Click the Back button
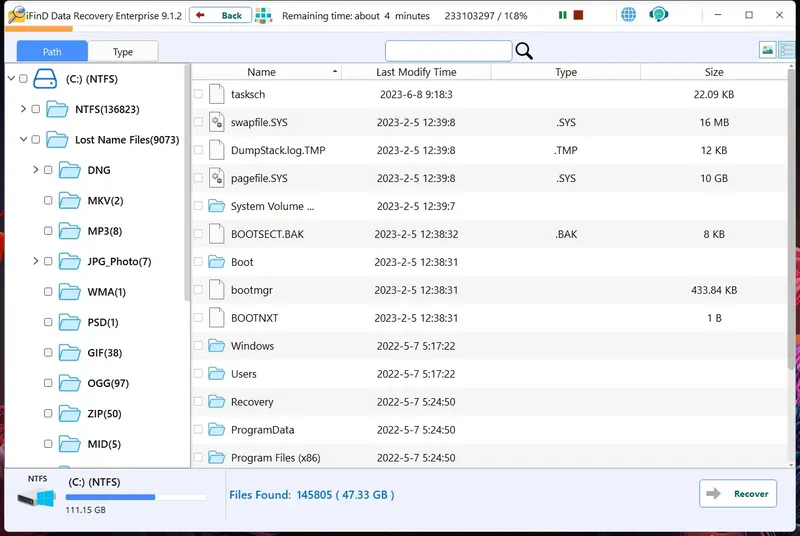The height and width of the screenshot is (536, 800). (x=220, y=15)
